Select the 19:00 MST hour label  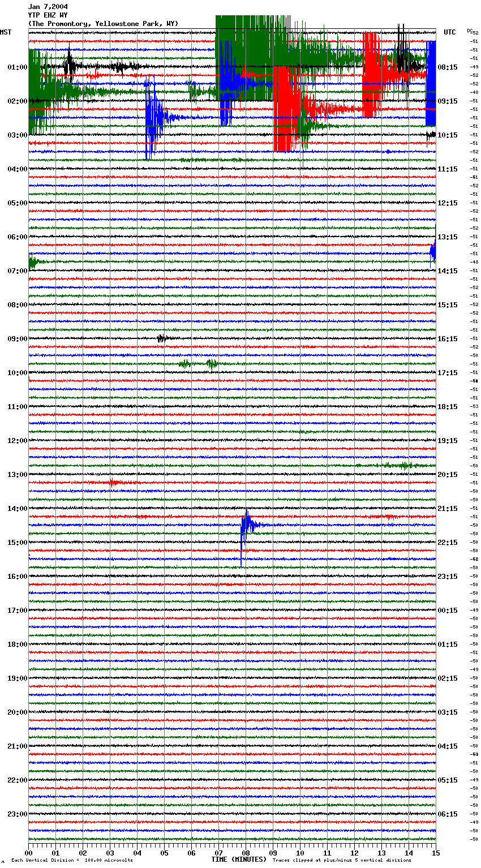coord(18,678)
